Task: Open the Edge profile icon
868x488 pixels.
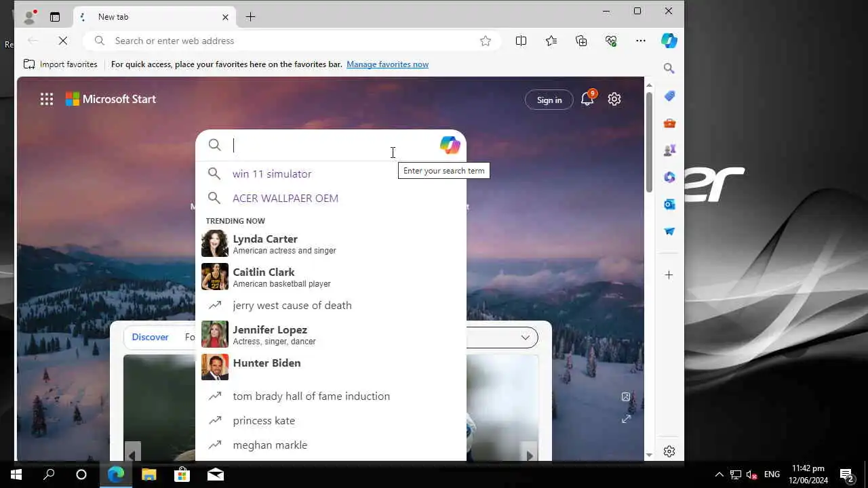Action: 30,17
